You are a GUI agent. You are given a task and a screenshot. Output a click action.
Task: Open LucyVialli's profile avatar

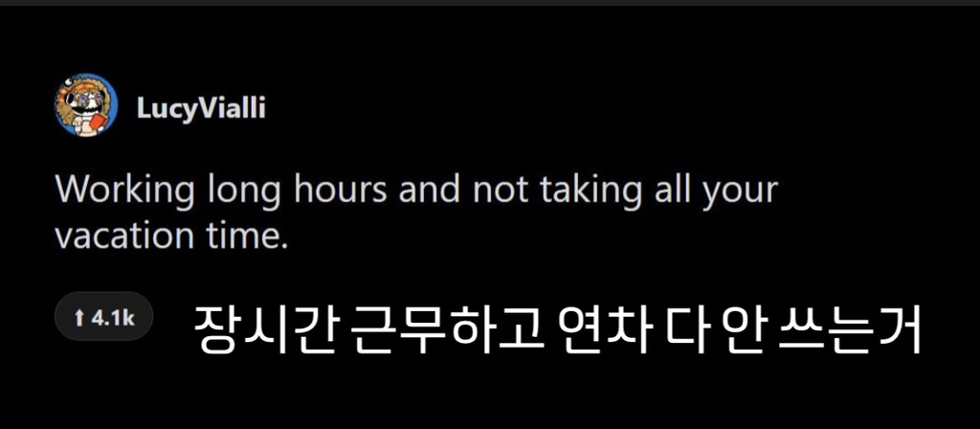pos(86,105)
